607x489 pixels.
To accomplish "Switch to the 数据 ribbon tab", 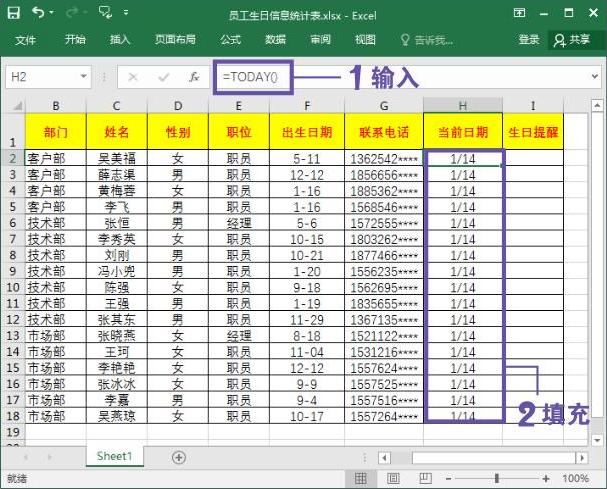I will click(276, 39).
